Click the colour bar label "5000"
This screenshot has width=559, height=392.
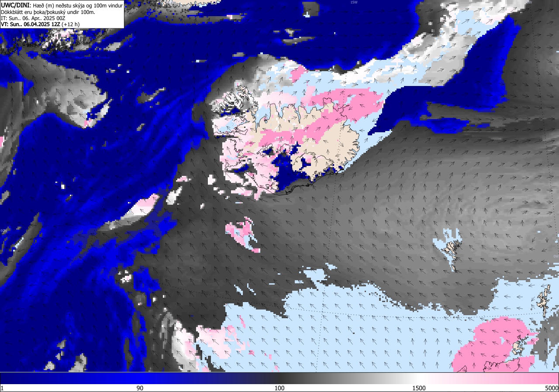[x=552, y=388]
